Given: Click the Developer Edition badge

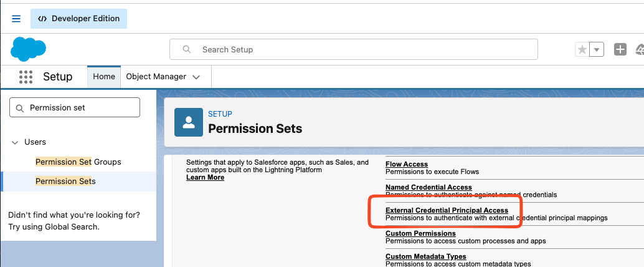Looking at the screenshot, I should click(x=78, y=19).
